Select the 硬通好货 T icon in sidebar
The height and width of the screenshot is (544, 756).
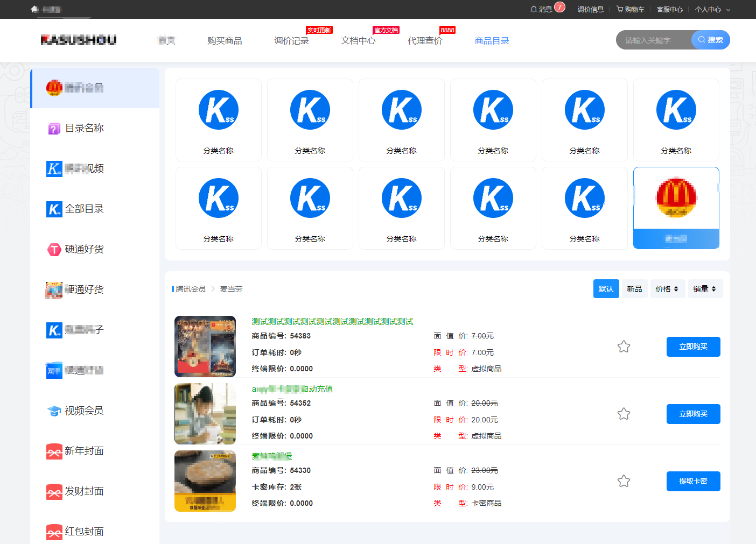54,249
